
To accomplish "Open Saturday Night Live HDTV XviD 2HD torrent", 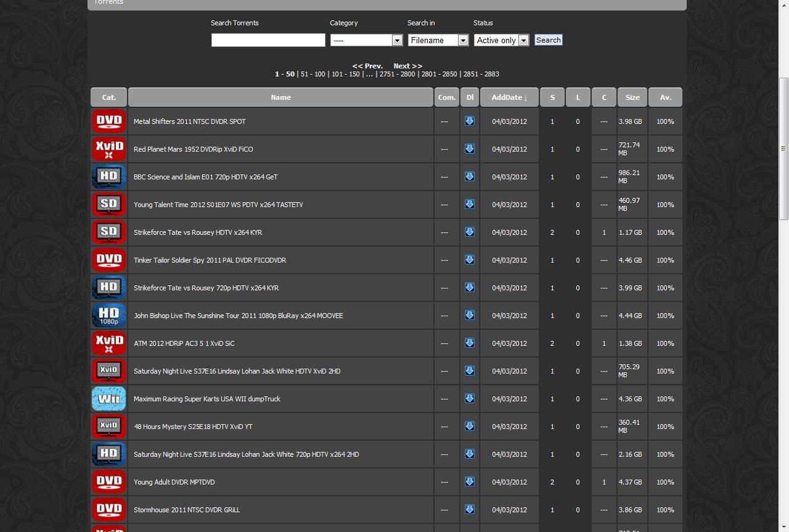I will tap(237, 371).
